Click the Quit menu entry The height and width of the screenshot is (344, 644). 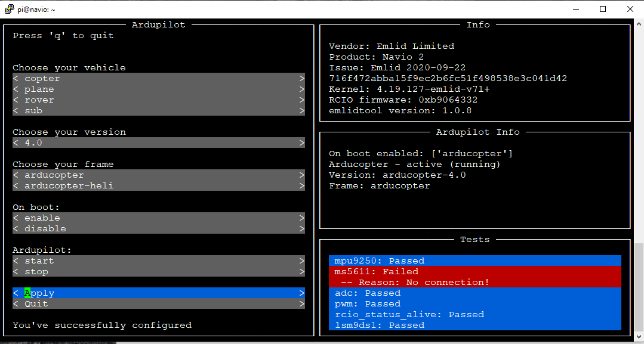pyautogui.click(x=159, y=303)
